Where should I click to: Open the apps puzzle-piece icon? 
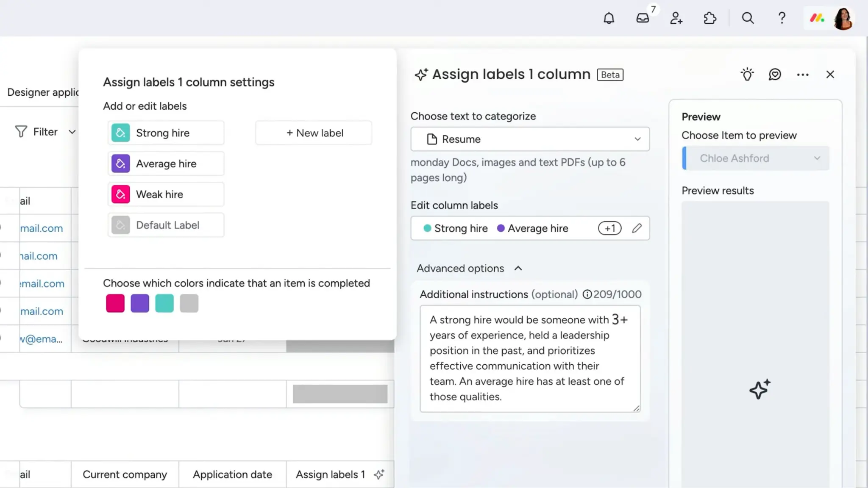click(x=710, y=18)
